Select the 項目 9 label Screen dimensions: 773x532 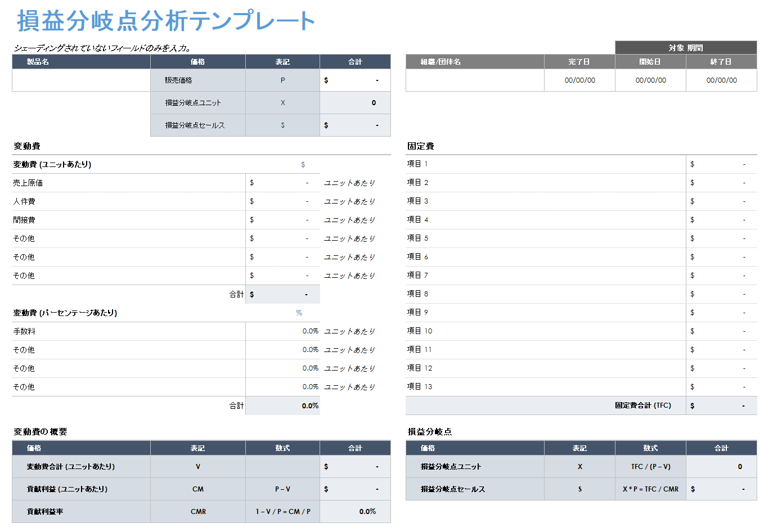(417, 312)
